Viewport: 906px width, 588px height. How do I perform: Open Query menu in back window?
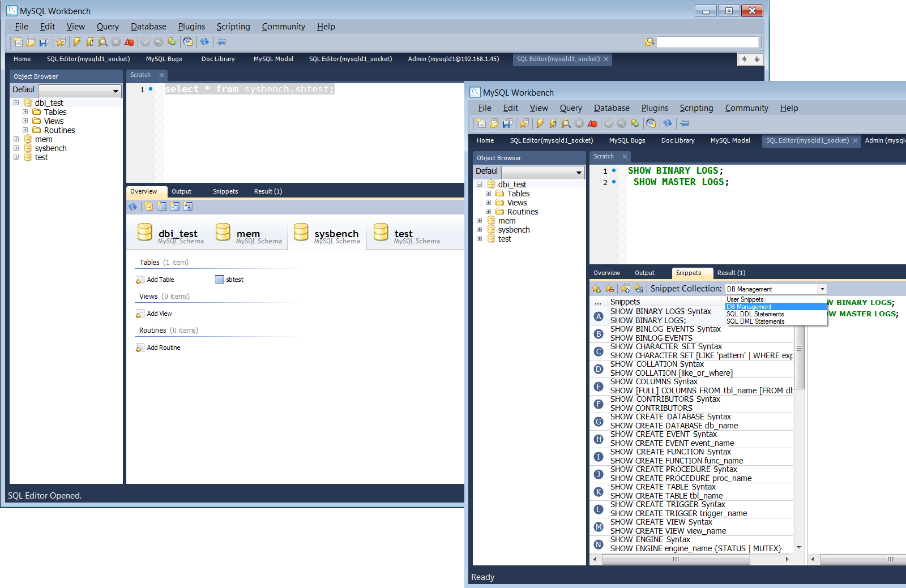[x=108, y=27]
